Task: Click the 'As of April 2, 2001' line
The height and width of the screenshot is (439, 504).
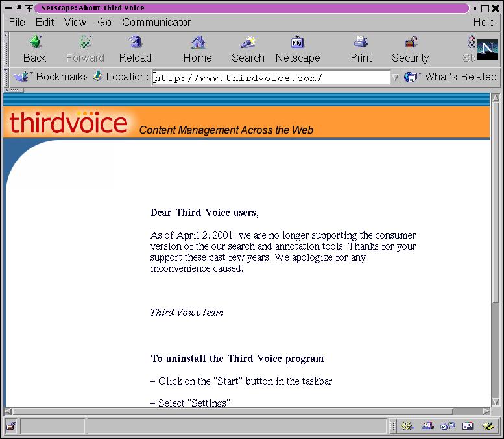Action: click(283, 235)
